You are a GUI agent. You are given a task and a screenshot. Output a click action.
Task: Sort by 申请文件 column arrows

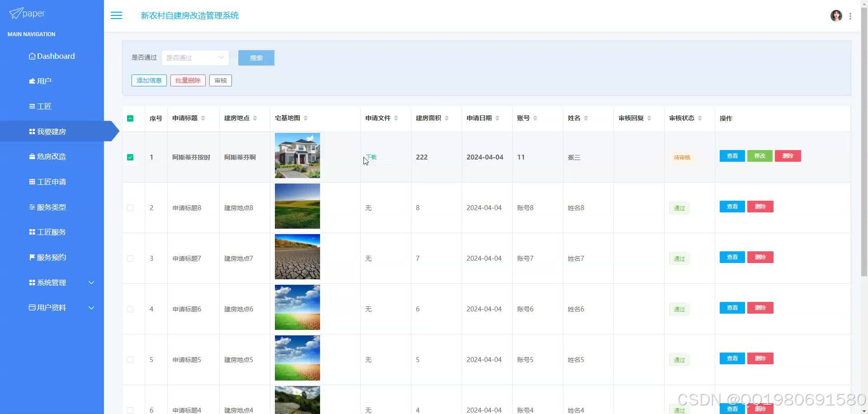pyautogui.click(x=396, y=118)
